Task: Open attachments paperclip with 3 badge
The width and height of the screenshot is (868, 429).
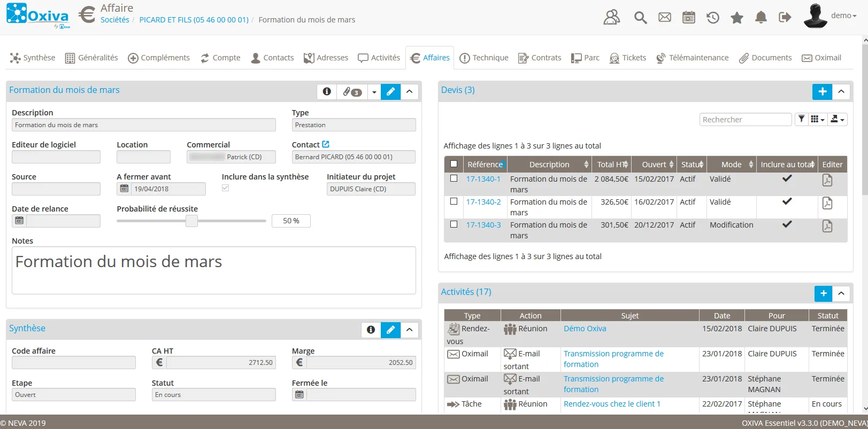Action: [352, 91]
